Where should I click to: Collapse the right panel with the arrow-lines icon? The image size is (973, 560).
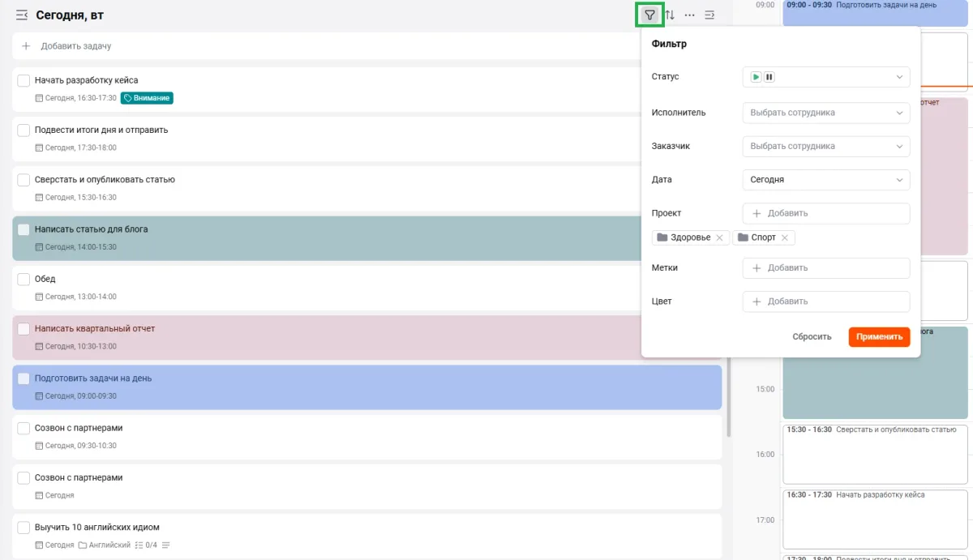pyautogui.click(x=709, y=15)
